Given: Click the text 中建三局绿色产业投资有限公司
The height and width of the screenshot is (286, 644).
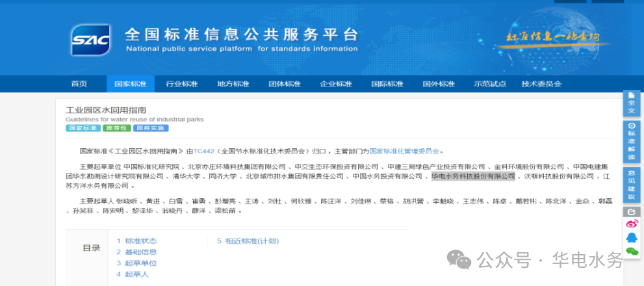Looking at the screenshot, I should tap(436, 167).
